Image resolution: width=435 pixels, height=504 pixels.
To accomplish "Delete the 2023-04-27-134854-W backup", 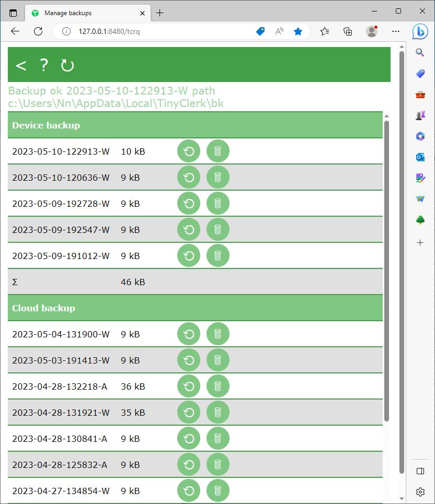I will tap(218, 491).
